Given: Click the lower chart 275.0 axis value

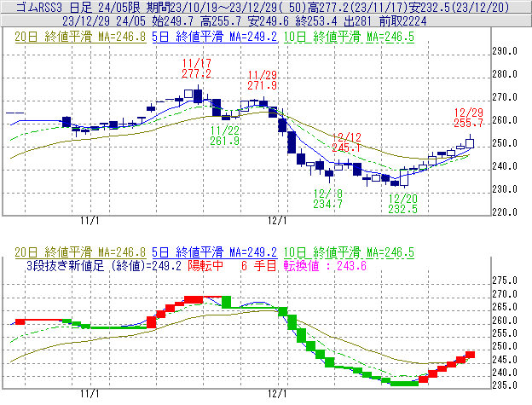Looking at the screenshot, I should tap(505, 281).
